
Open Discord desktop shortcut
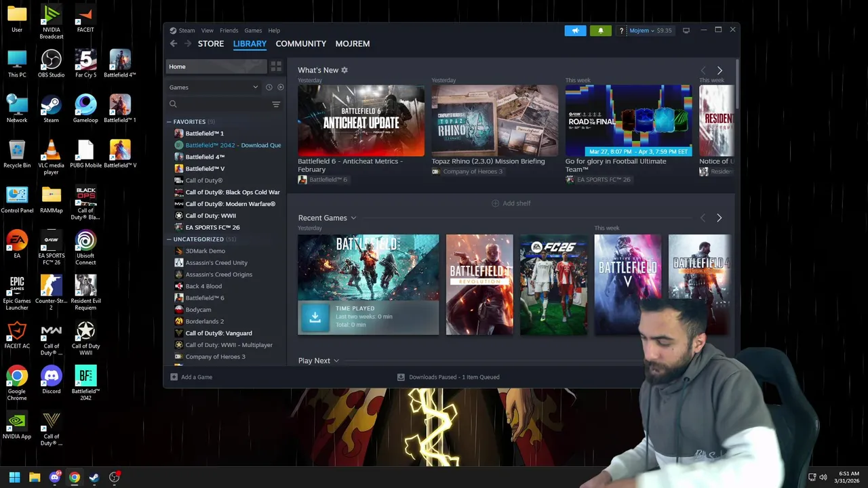pos(51,381)
